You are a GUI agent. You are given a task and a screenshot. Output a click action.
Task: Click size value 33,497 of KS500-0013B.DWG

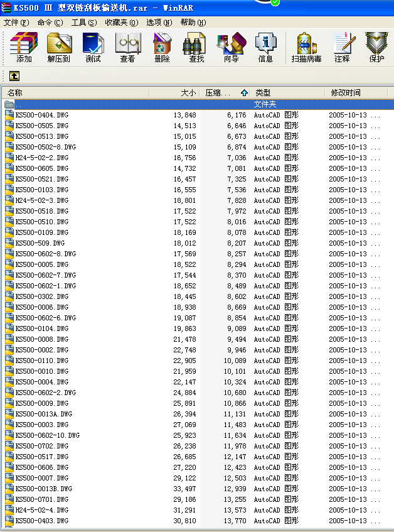184,489
